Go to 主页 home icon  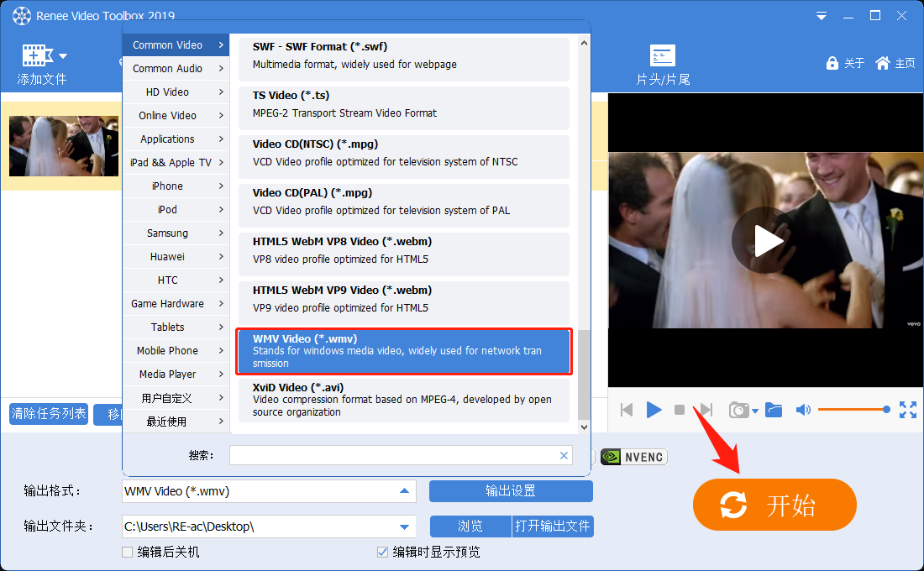[x=895, y=63]
